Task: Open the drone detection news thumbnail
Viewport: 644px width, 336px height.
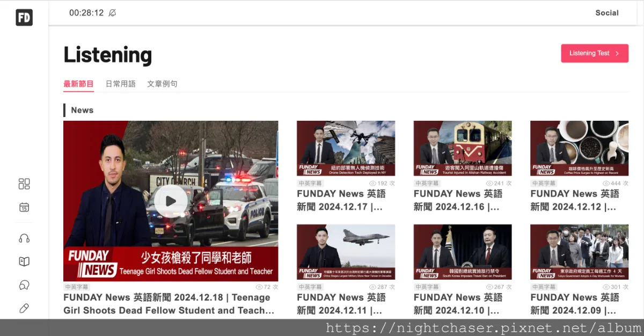Action: (x=346, y=148)
